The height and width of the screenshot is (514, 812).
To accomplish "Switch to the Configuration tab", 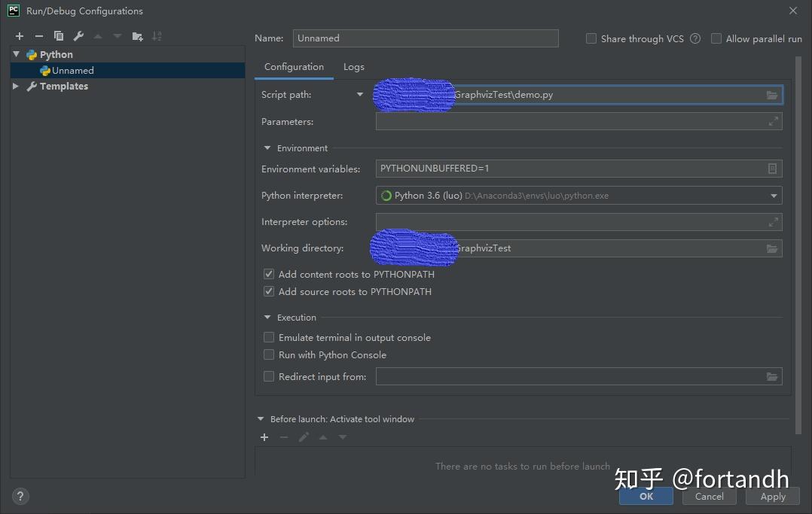I will point(294,66).
